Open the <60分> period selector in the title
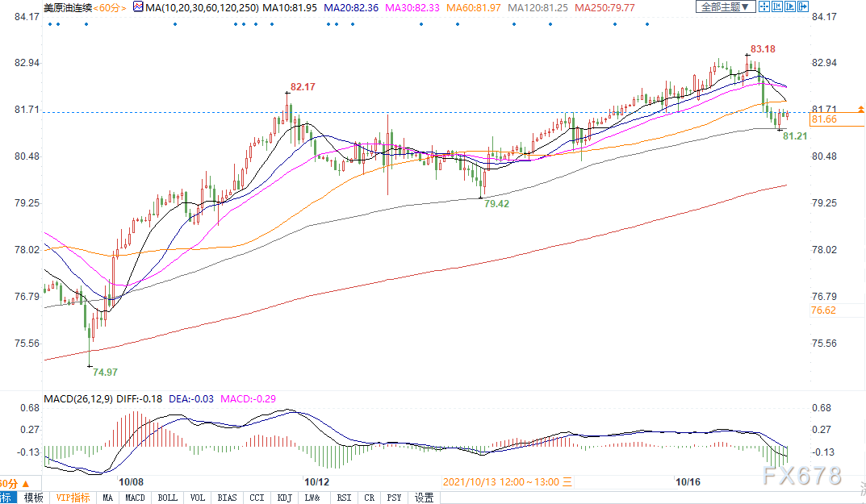 (109, 8)
